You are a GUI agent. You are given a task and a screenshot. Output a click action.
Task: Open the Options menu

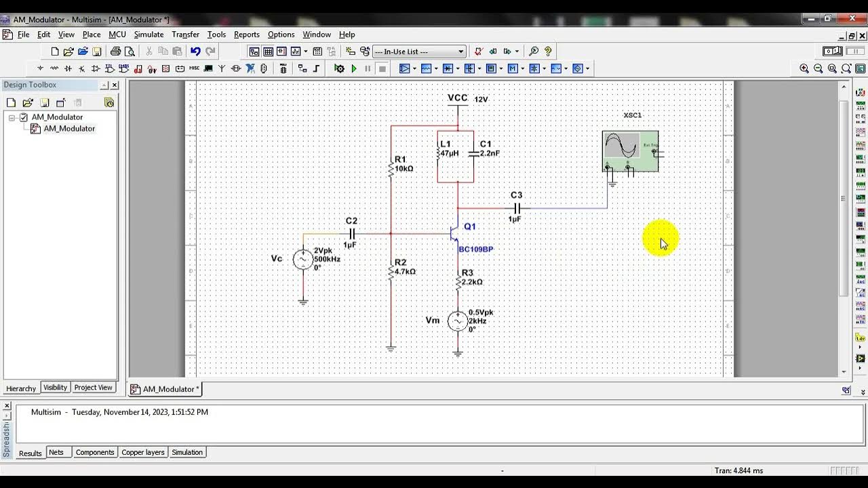(281, 35)
